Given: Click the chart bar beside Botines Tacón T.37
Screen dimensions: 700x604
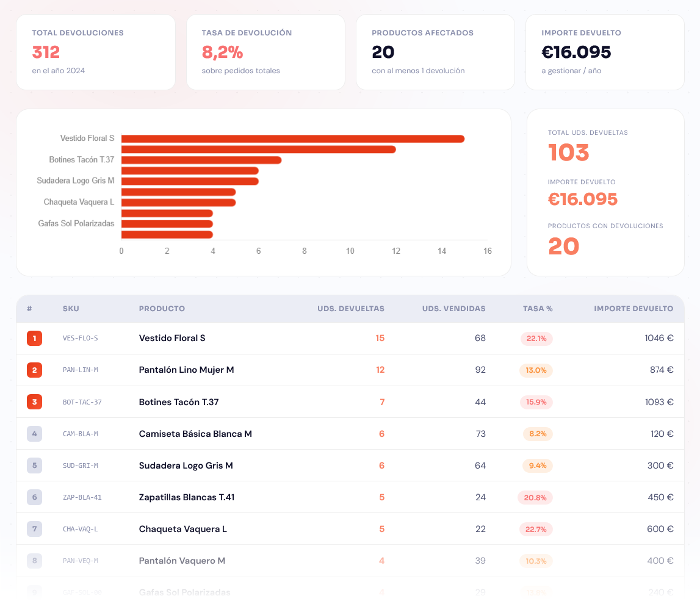Looking at the screenshot, I should click(x=201, y=159).
